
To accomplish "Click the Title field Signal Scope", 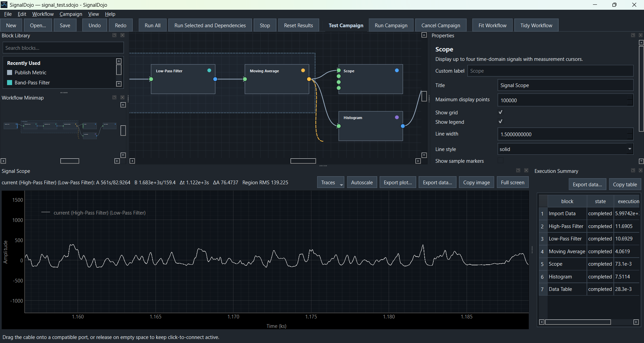I will [x=565, y=85].
